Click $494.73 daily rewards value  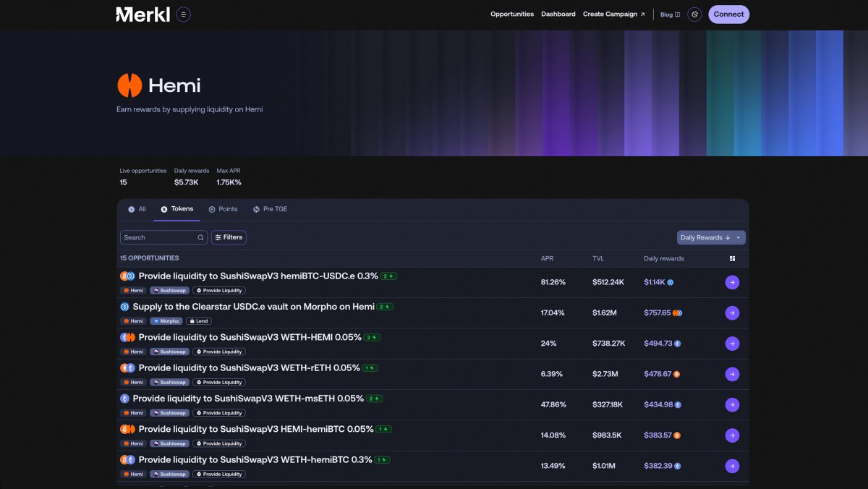click(658, 344)
